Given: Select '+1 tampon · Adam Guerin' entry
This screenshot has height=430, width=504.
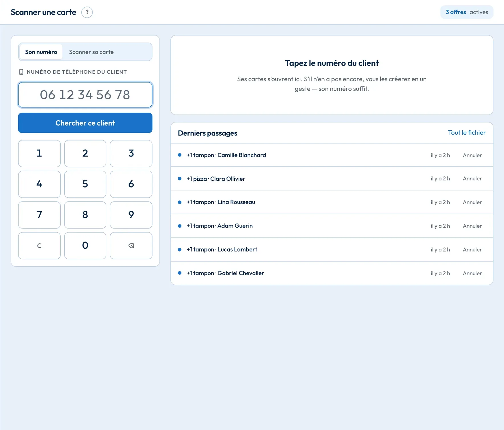Looking at the screenshot, I should pos(332,226).
